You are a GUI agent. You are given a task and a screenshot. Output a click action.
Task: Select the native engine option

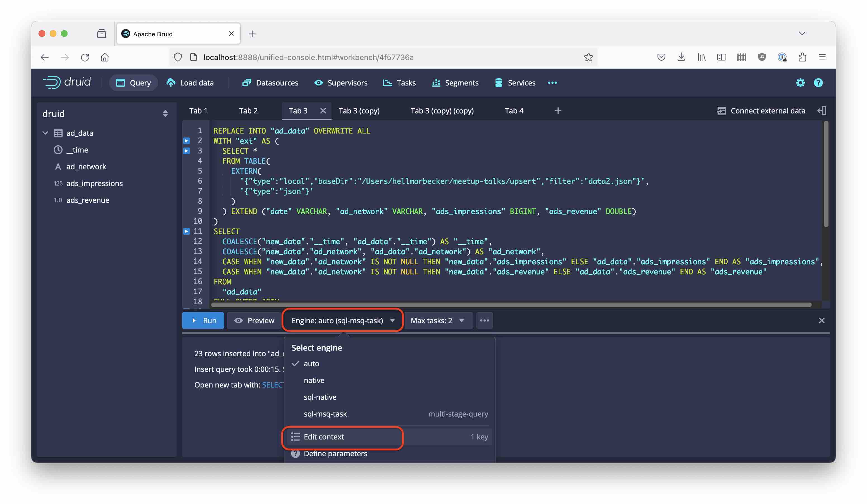[314, 380]
